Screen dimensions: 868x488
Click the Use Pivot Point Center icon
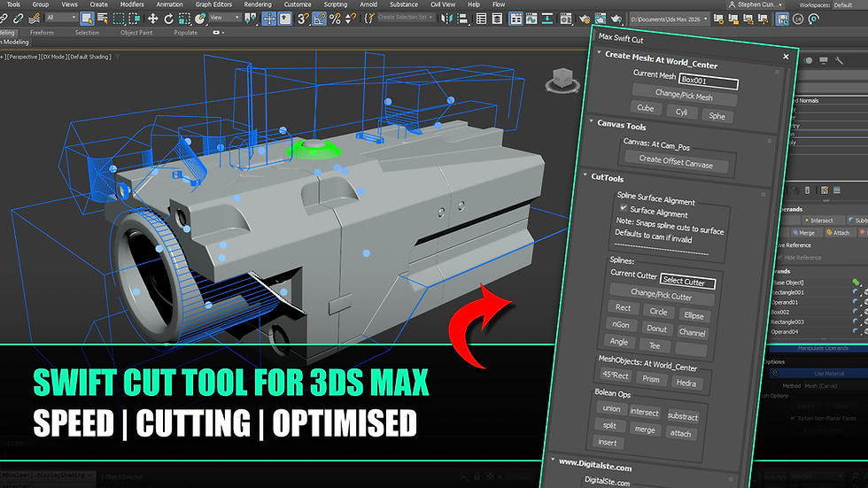point(251,19)
